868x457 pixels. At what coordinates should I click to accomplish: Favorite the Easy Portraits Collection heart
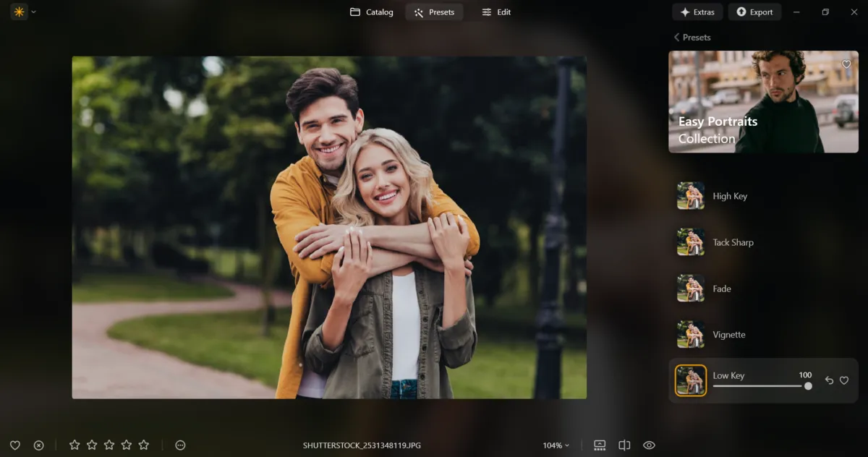click(x=846, y=64)
